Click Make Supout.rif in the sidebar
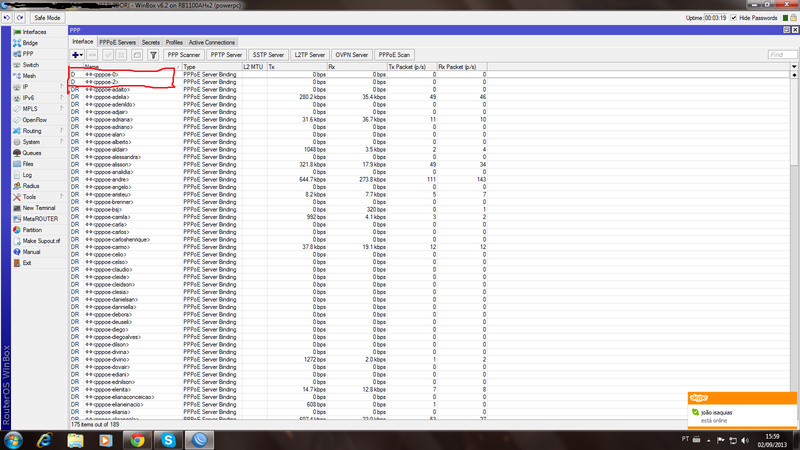Image resolution: width=800 pixels, height=450 pixels. [41, 241]
